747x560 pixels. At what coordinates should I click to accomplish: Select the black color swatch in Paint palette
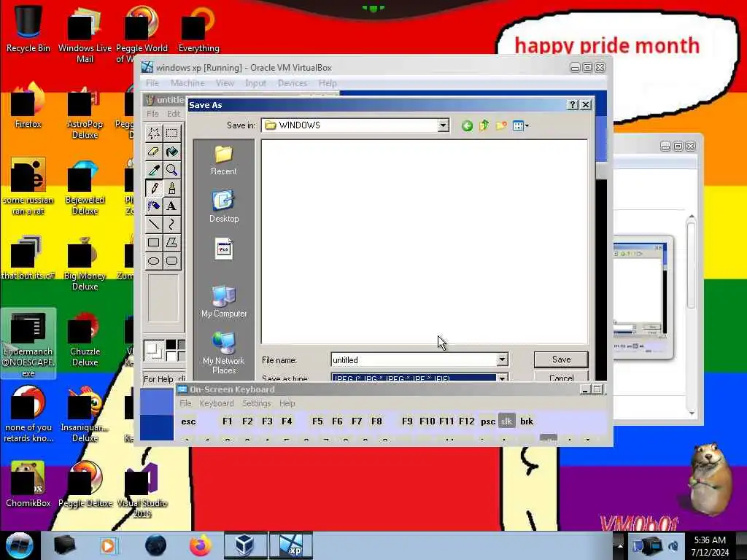click(x=171, y=344)
